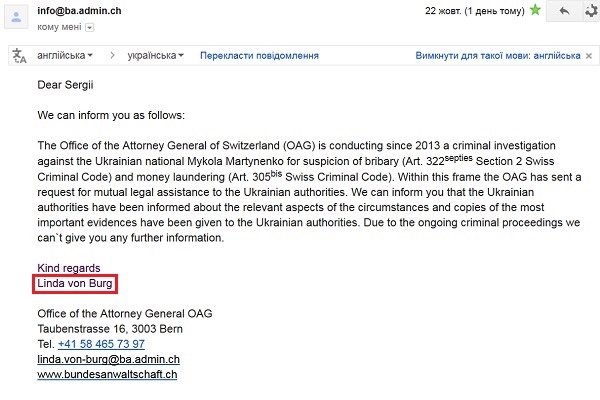This screenshot has height=400, width=600.
Task: Click the 'Dear Sergii' greeting line
Action: pyautogui.click(x=69, y=85)
